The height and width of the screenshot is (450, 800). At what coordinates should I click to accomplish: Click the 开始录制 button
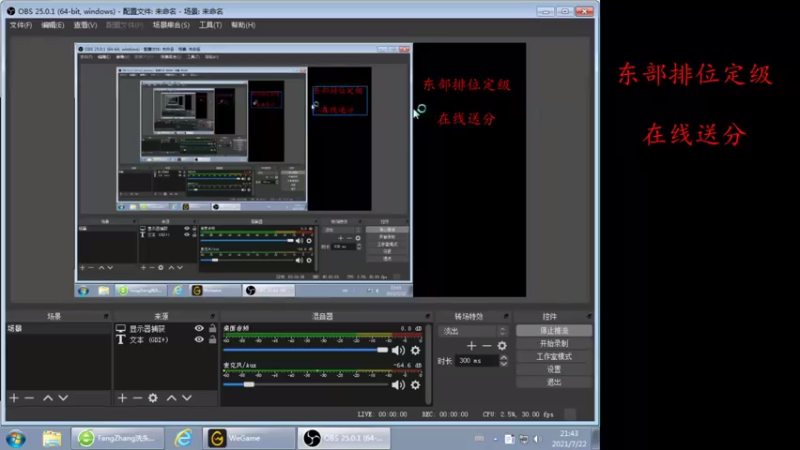pos(554,343)
